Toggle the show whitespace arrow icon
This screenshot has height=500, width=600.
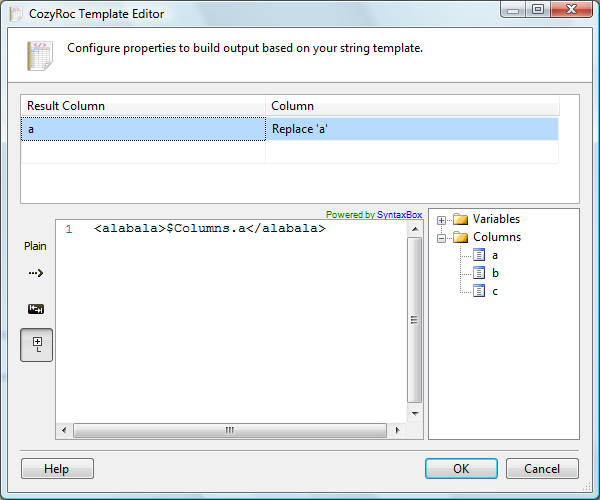click(36, 273)
